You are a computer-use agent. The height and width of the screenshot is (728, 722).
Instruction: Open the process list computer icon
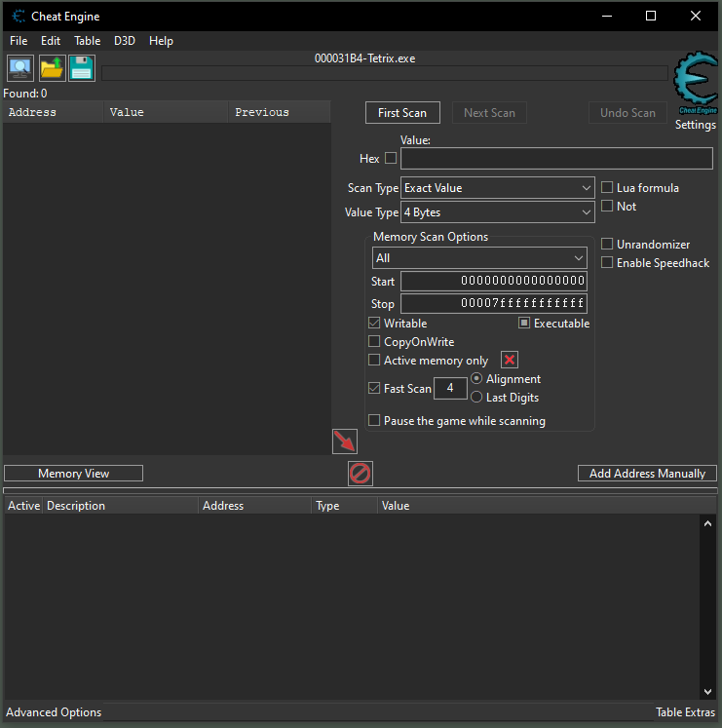click(x=19, y=68)
